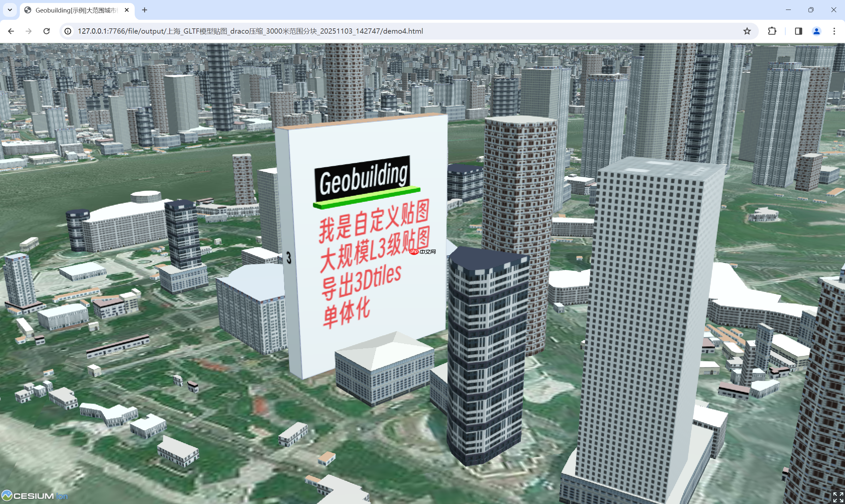Screen dimensions: 845x504
Task: Click the new tab plus button
Action: (145, 10)
